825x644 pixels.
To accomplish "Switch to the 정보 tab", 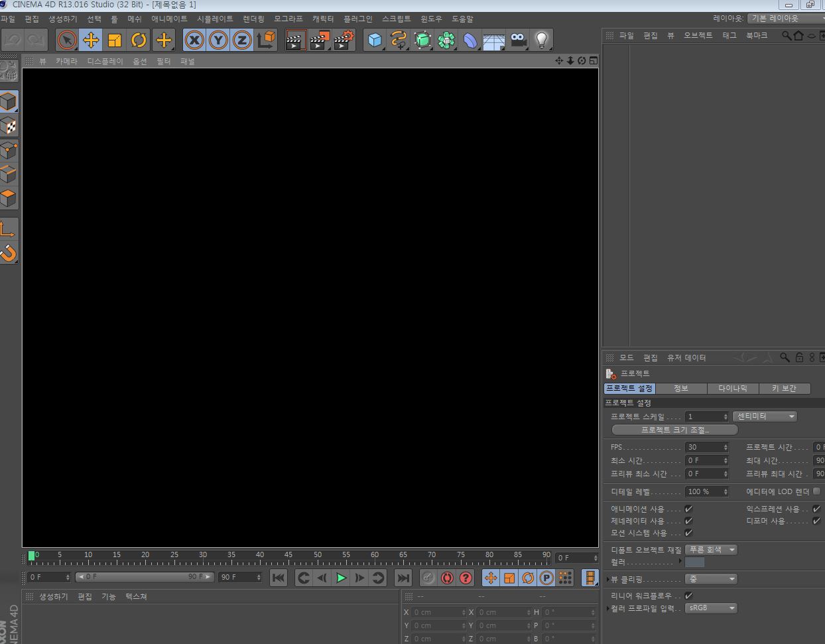I will pos(681,388).
